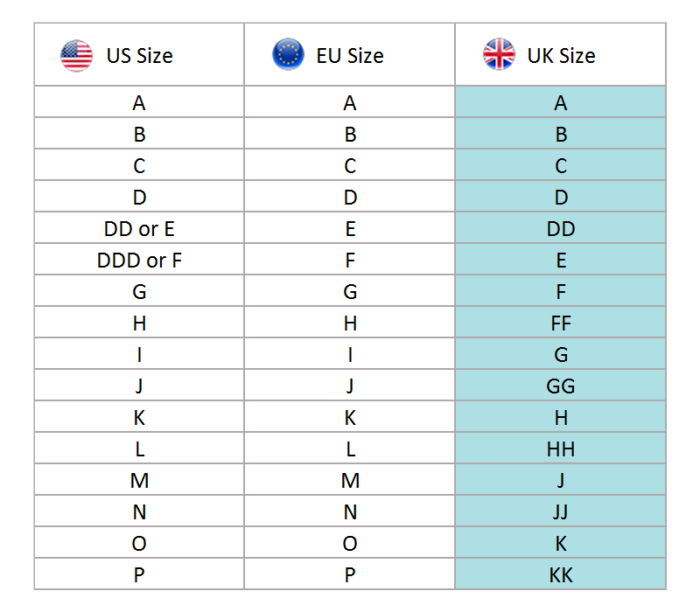Select UK size cell GG
Screen dimensions: 700x612
pos(561,386)
